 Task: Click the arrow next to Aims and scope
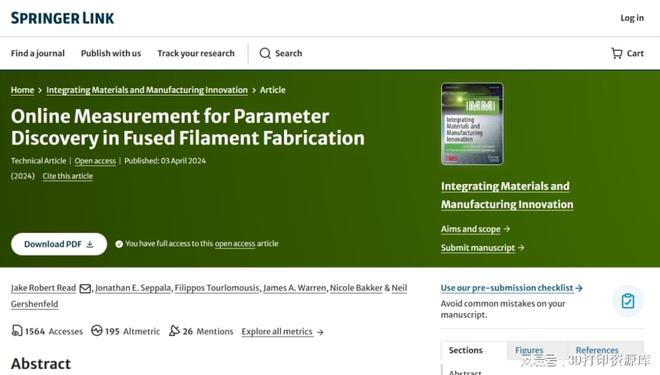[507, 229]
